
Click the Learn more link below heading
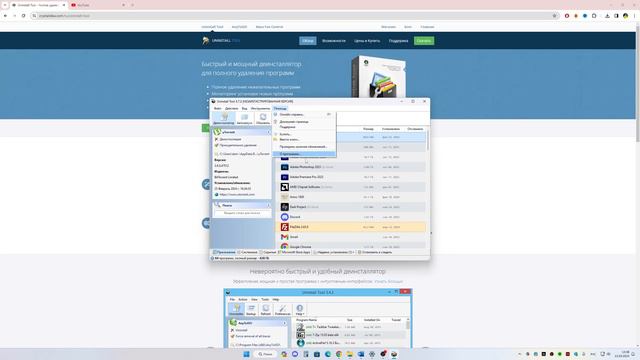[388, 282]
